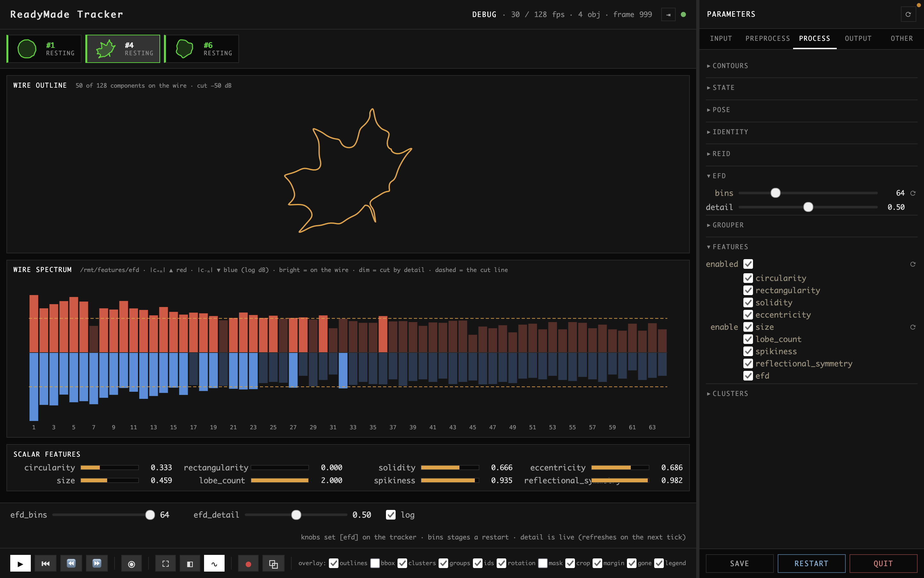Click the red record dot button
924x578 pixels.
coord(248,563)
